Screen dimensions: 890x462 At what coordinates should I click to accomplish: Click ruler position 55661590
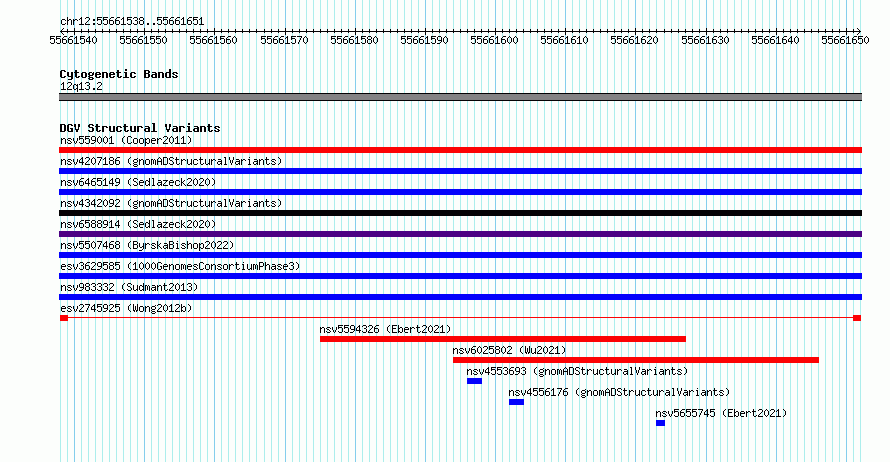coord(424,40)
